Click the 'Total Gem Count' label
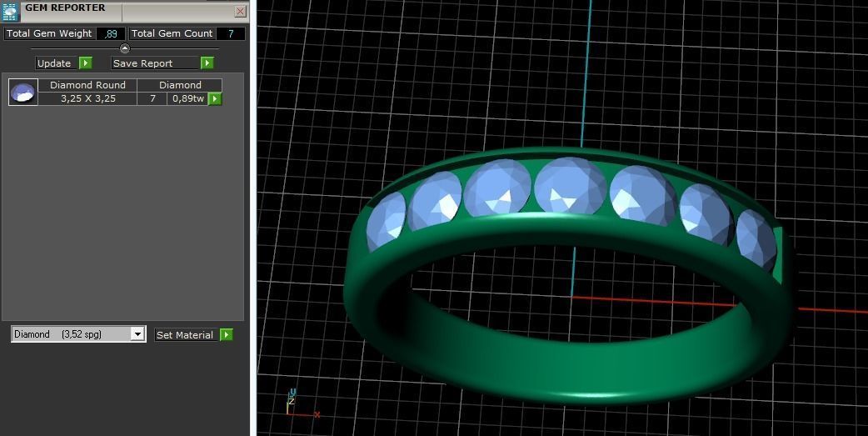The image size is (868, 436). (172, 34)
